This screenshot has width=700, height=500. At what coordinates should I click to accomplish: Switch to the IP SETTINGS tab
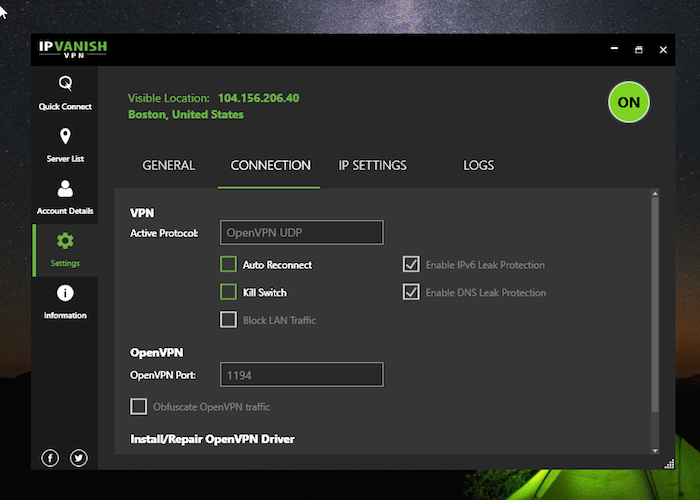pos(372,166)
